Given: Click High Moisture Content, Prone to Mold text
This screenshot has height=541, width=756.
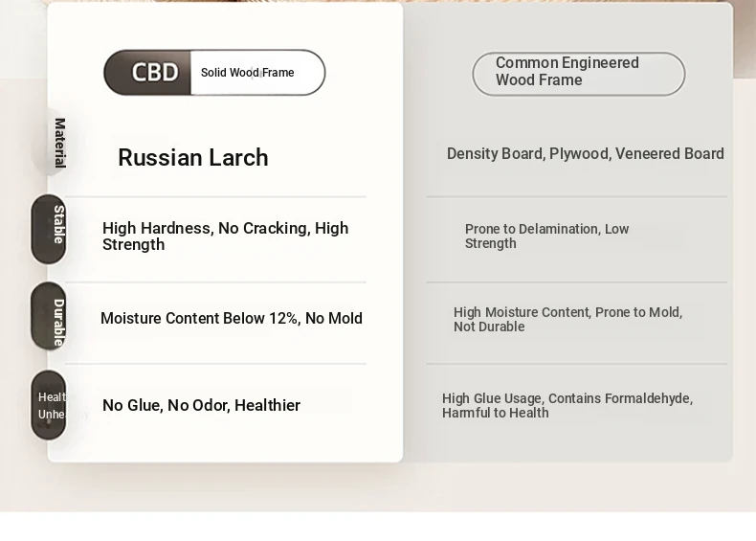Looking at the screenshot, I should tap(568, 320).
